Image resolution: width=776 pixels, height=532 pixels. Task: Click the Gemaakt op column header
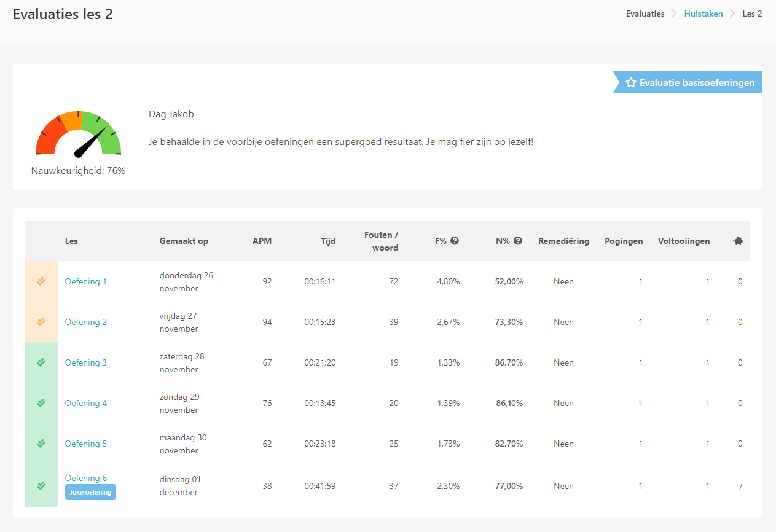coord(184,241)
